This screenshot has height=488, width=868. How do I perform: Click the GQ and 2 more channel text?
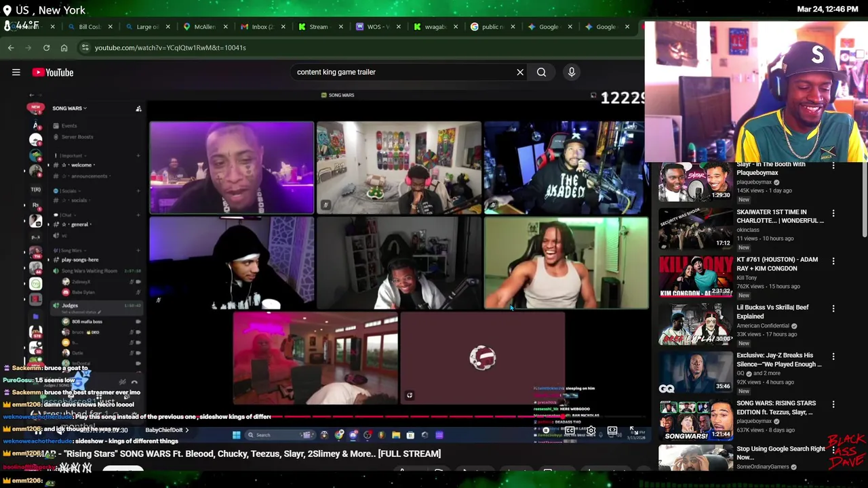coord(759,373)
